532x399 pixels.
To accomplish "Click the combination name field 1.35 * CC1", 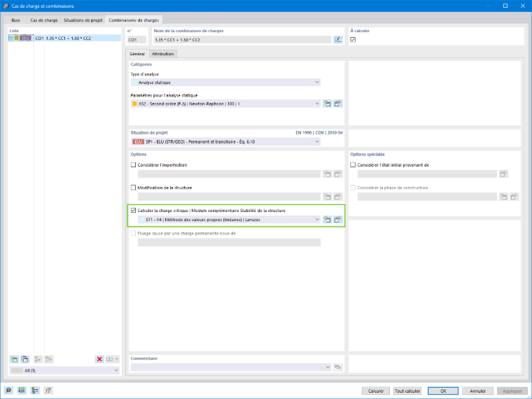I will [x=242, y=40].
